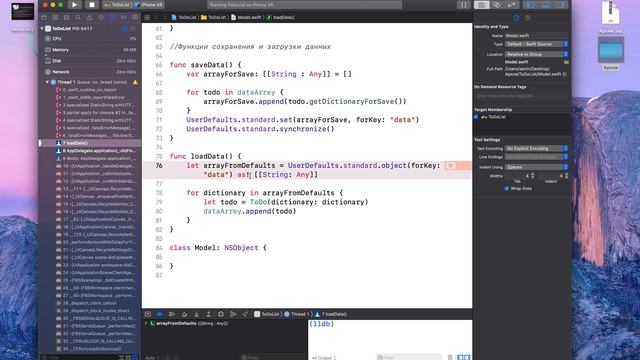Toggle variables view pane button
The image size is (640, 360).
click(x=460, y=357)
